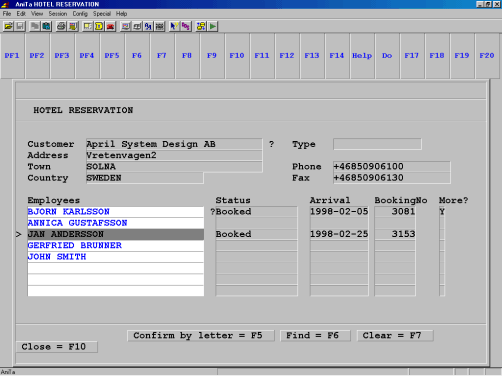The width and height of the screenshot is (502, 376).
Task: Click the 'Close = F10' button
Action: pyautogui.click(x=57, y=347)
